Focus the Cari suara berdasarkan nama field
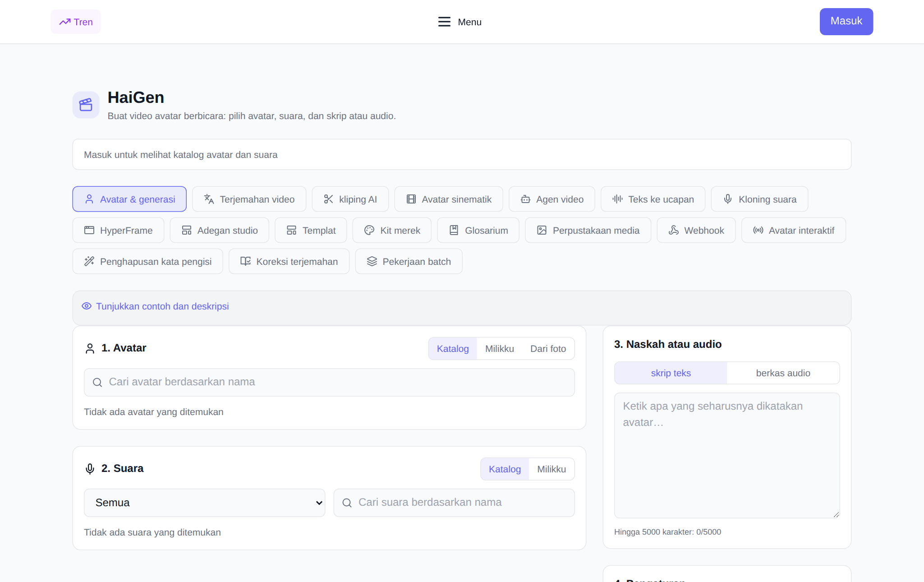This screenshot has width=924, height=582. coord(454,503)
